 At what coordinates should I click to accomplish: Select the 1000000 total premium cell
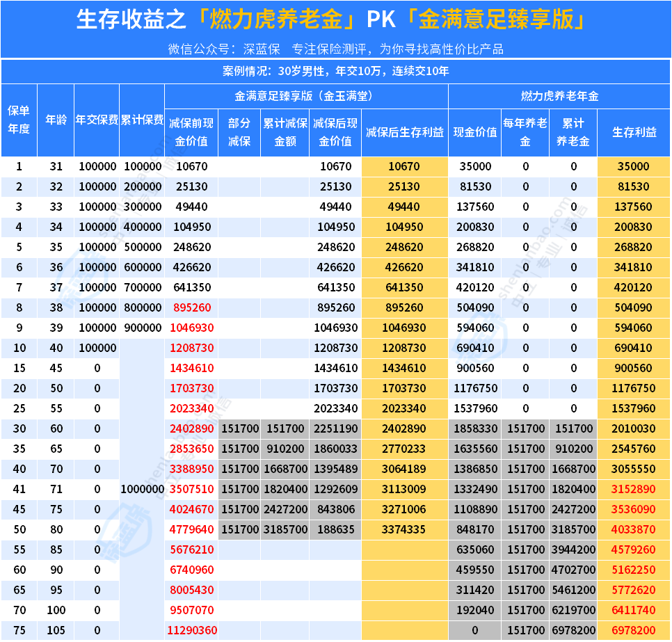[143, 489]
